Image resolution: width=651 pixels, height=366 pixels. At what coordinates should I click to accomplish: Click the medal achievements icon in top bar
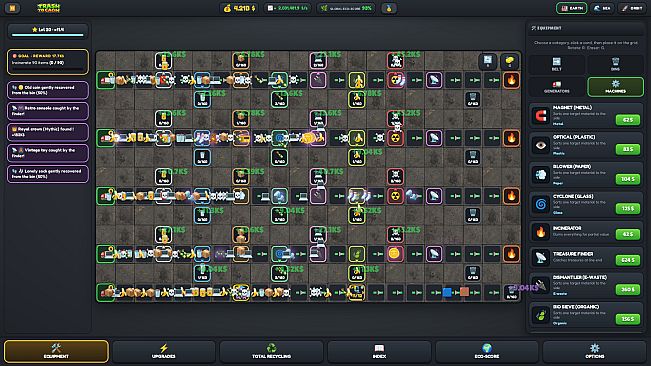[389, 8]
